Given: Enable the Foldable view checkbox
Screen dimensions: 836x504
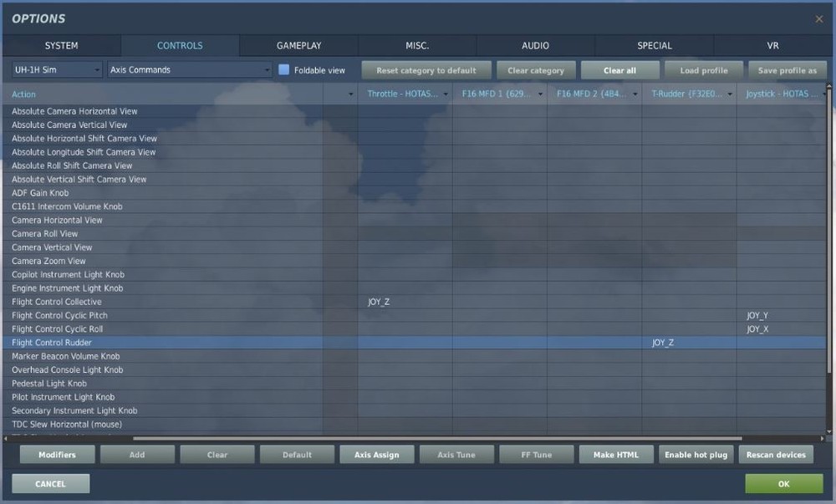Looking at the screenshot, I should click(284, 70).
